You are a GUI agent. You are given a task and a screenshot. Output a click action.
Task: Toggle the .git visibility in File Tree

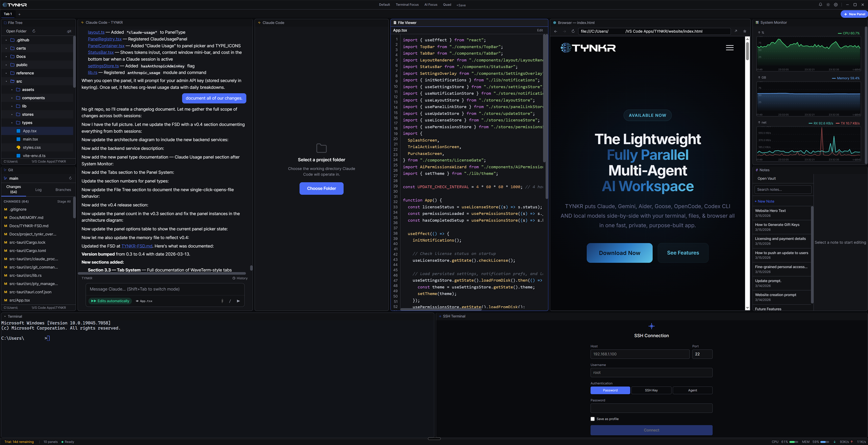click(x=69, y=31)
